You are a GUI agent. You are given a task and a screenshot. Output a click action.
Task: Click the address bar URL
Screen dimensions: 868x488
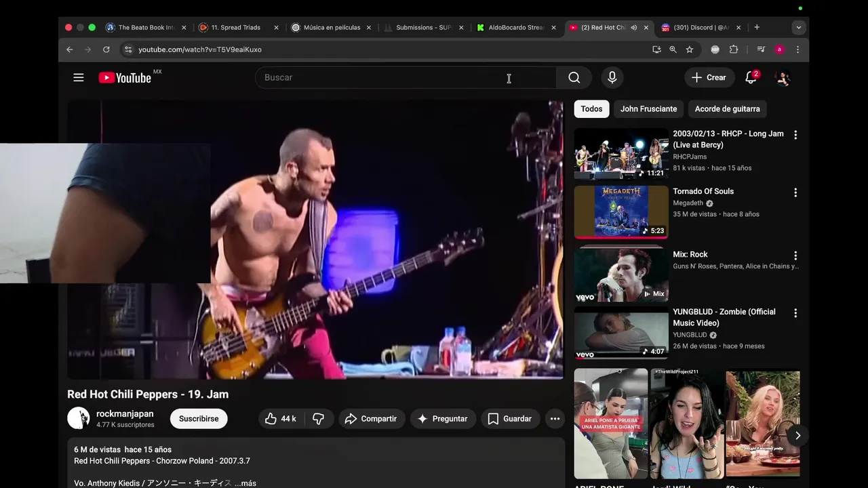pos(200,49)
